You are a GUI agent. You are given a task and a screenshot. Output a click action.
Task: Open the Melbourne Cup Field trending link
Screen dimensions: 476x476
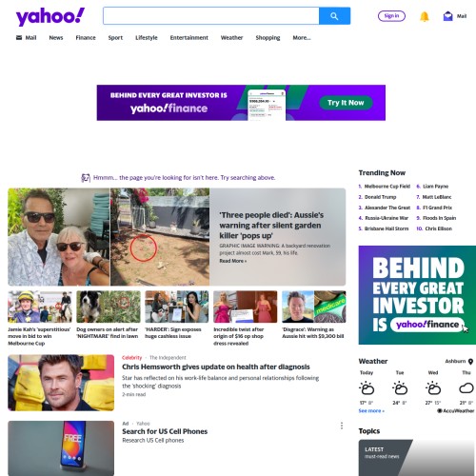(387, 187)
